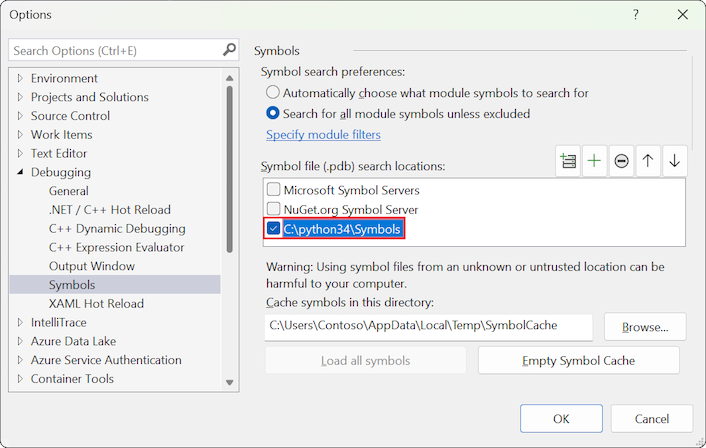Move symbol location up with arrow icon
Screen dimensions: 706x448
tap(648, 161)
